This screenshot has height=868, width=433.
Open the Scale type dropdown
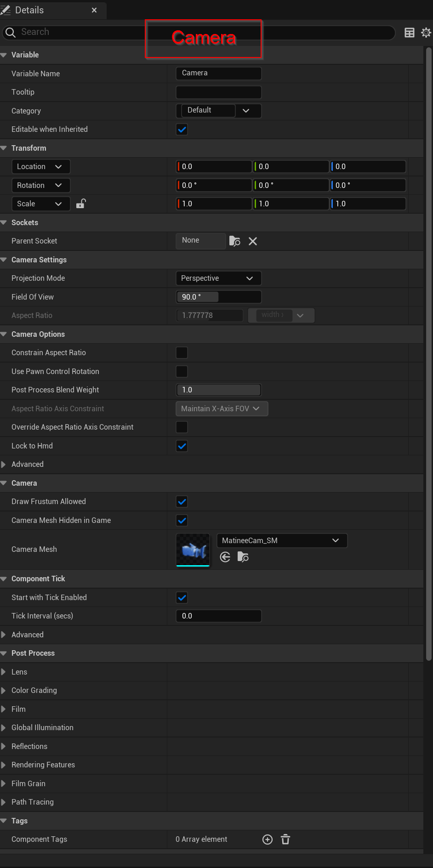coord(41,204)
